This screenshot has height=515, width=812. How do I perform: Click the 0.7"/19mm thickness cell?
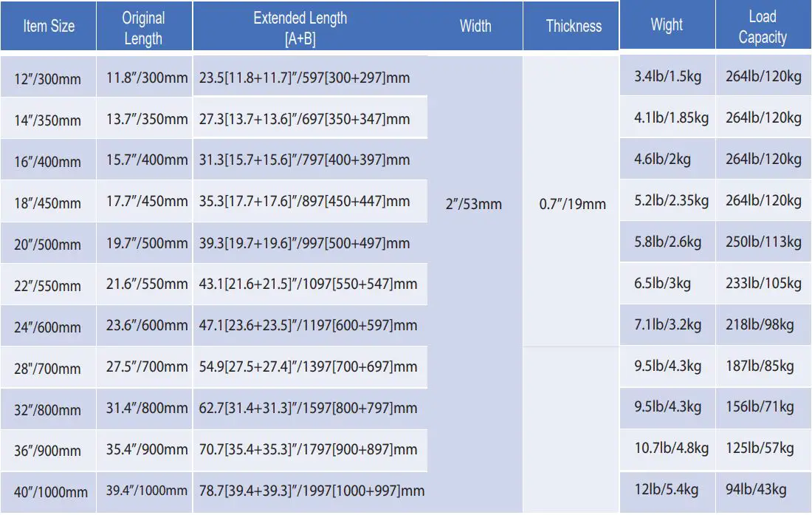point(573,204)
